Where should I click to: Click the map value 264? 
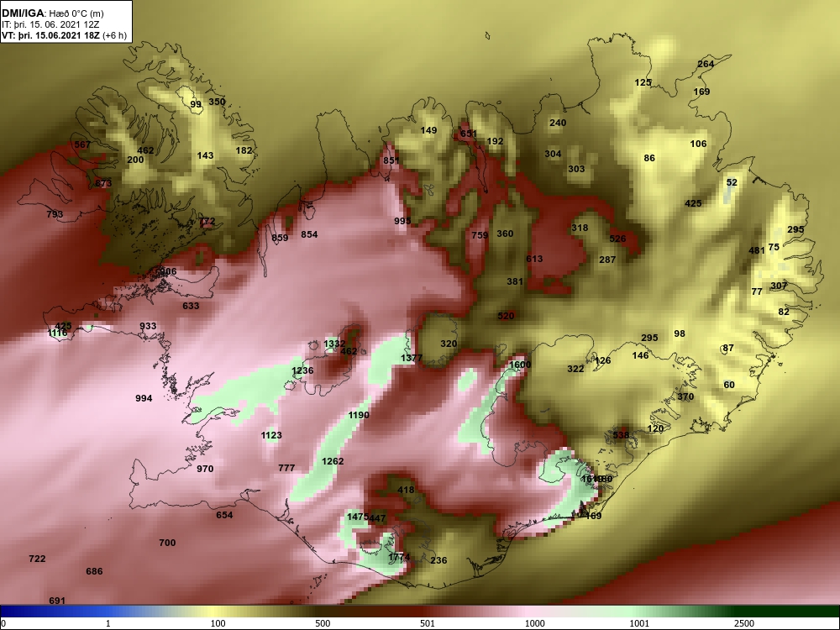pos(706,64)
